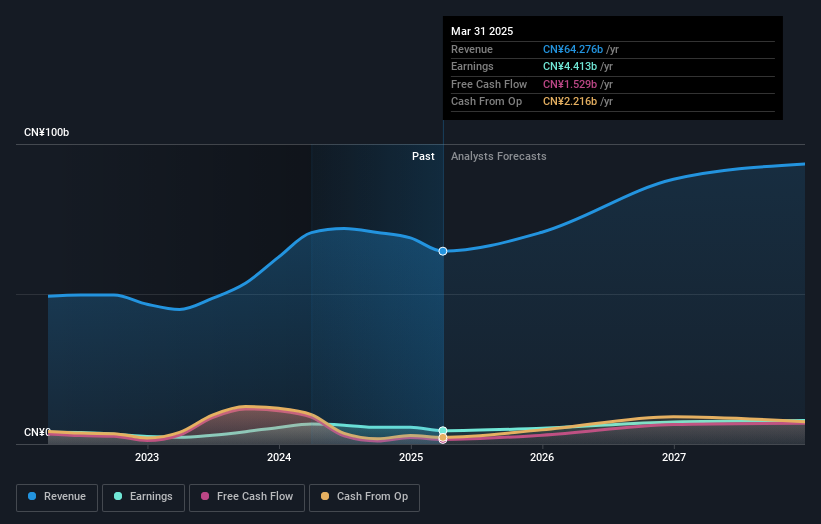Click the Past section label
The height and width of the screenshot is (524, 821).
point(423,156)
